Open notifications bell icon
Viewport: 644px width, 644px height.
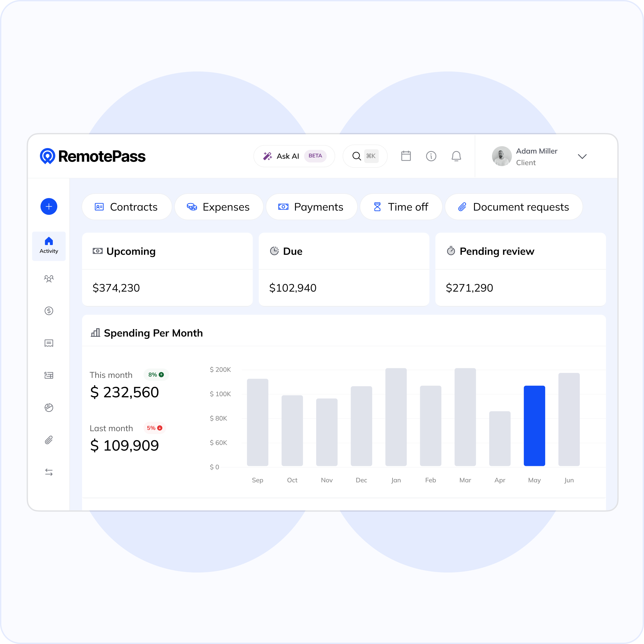(456, 156)
